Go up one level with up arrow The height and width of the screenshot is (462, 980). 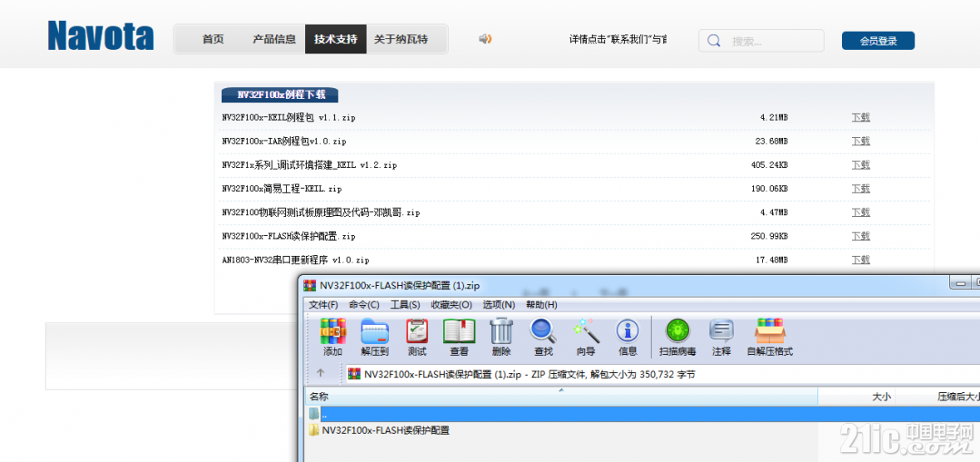pyautogui.click(x=321, y=373)
